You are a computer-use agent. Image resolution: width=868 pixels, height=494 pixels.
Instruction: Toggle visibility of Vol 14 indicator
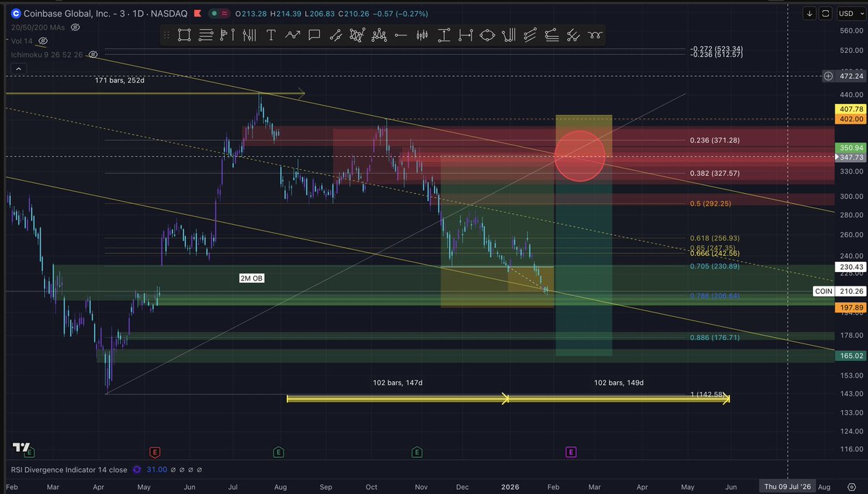coord(43,41)
